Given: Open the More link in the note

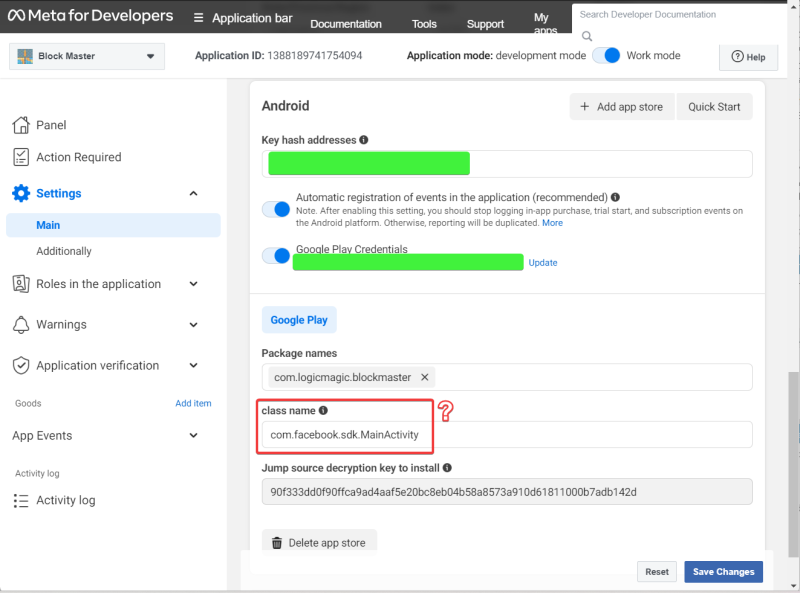Looking at the screenshot, I should pyautogui.click(x=553, y=223).
